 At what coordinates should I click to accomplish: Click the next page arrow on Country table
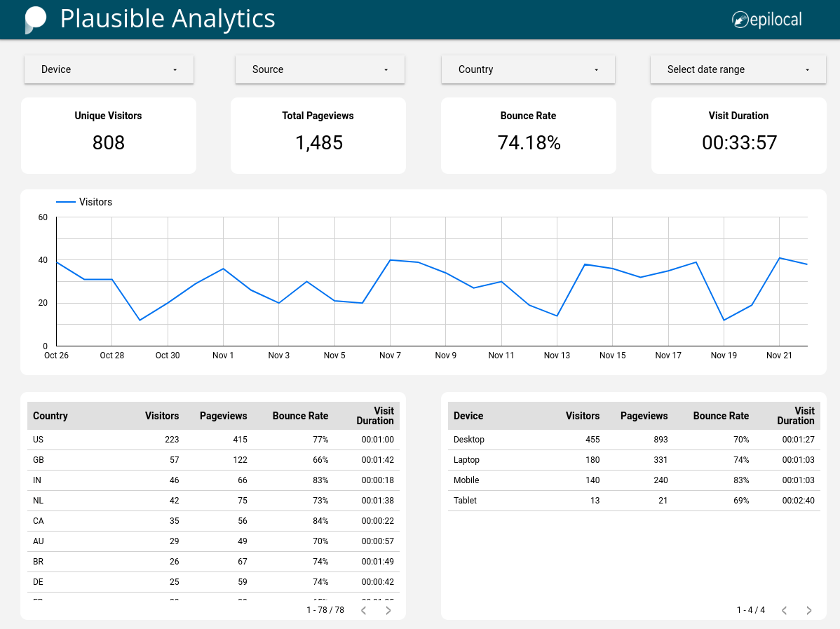point(388,610)
